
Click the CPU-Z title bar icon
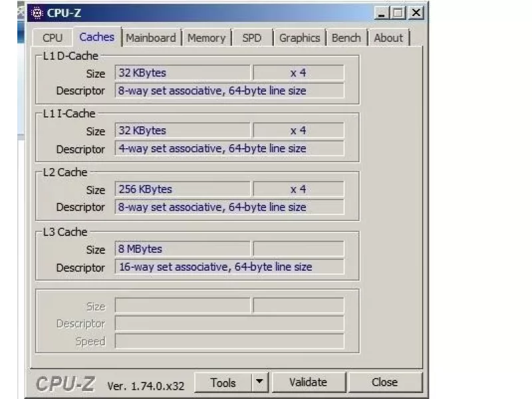(37, 13)
